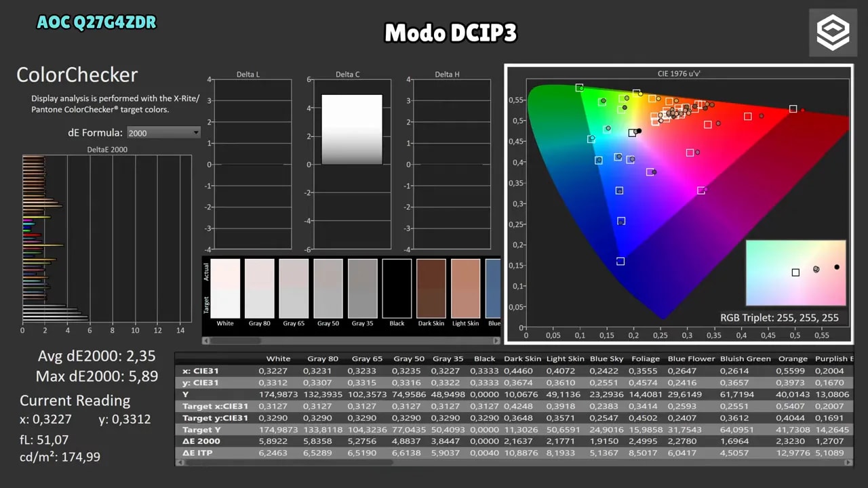Select the Gray 80 color swatch
868x488 pixels.
click(259, 289)
